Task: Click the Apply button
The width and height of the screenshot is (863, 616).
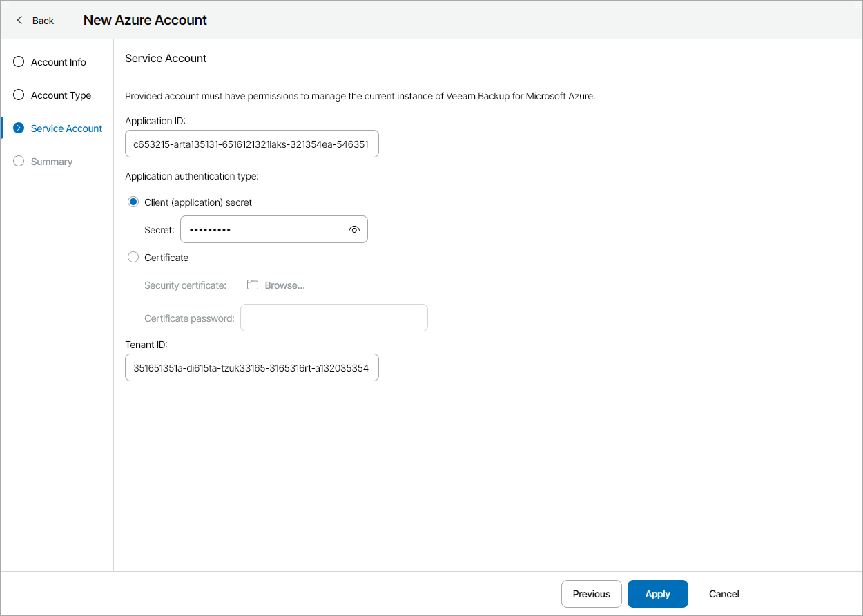Action: click(x=657, y=593)
